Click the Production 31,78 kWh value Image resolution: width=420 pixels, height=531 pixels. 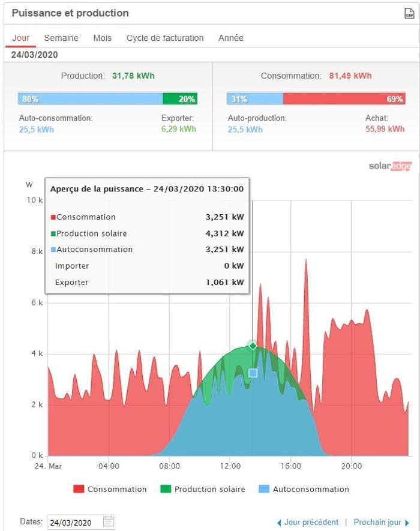pyautogui.click(x=133, y=76)
